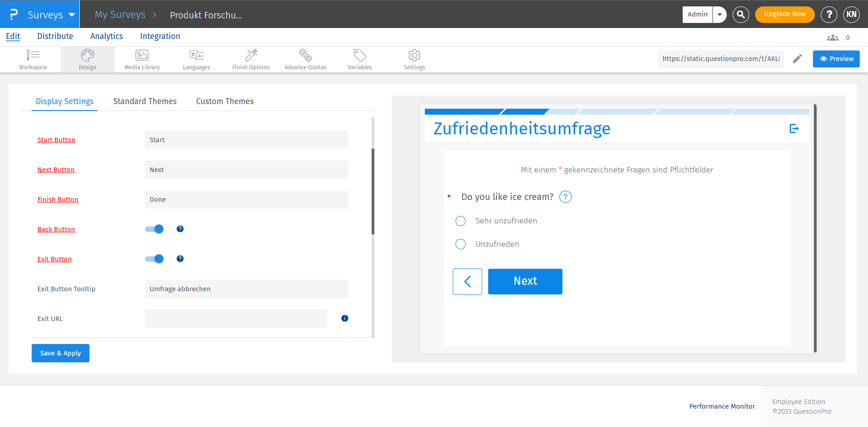Expand the Admin account dropdown
Image resolution: width=868 pixels, height=427 pixels.
(x=719, y=14)
